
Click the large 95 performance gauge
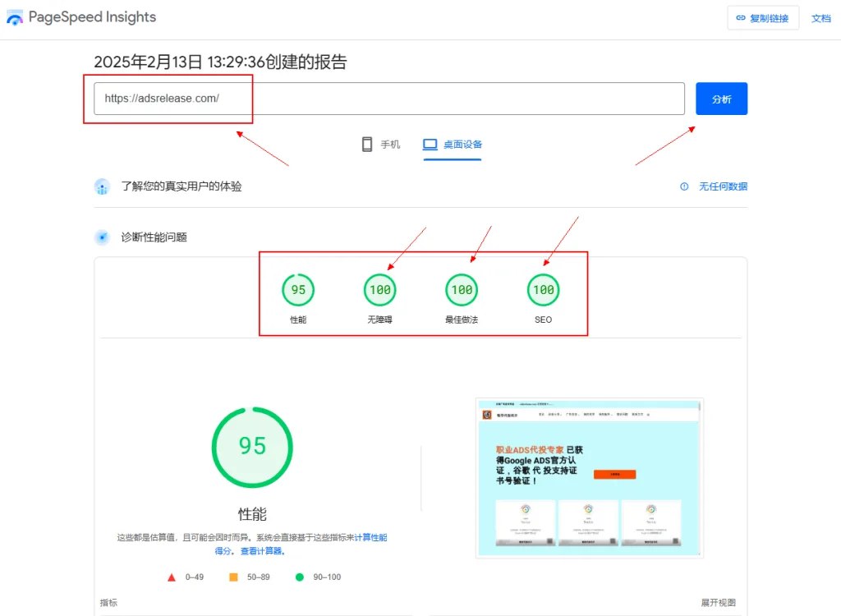pyautogui.click(x=252, y=447)
